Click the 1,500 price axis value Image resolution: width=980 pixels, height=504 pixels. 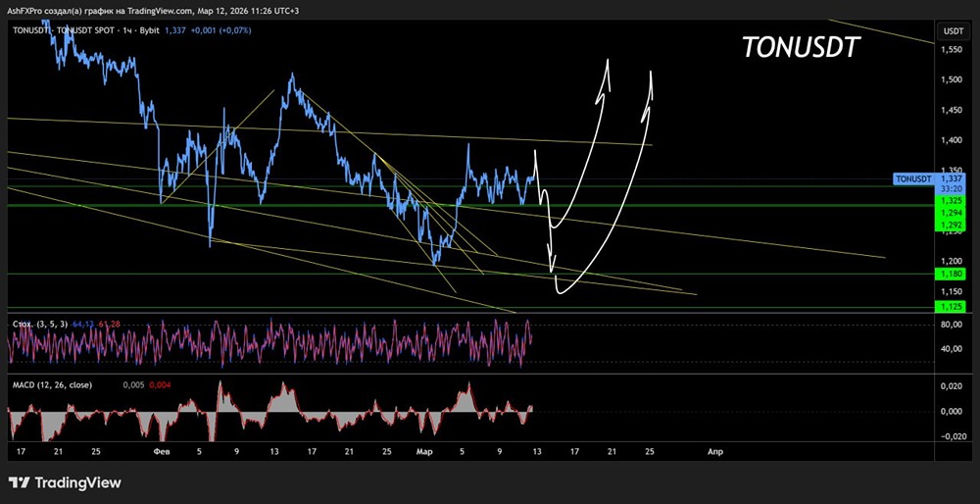[952, 79]
